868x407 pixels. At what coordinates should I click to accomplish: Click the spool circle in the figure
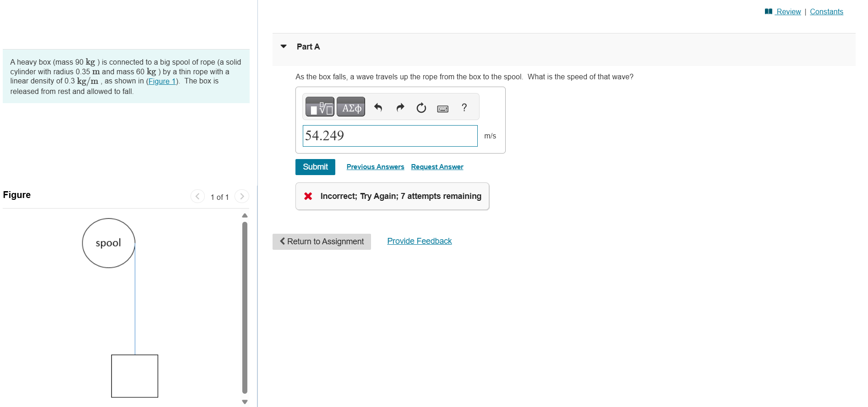109,243
